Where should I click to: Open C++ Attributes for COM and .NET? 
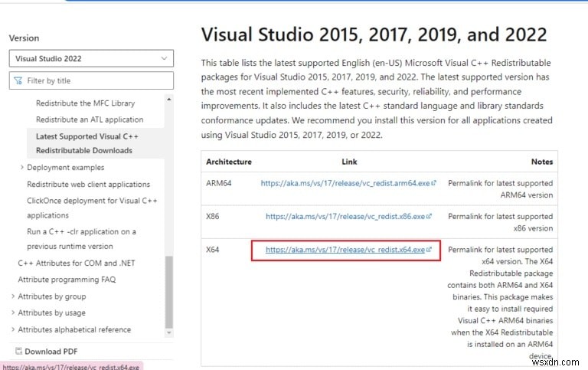77,263
